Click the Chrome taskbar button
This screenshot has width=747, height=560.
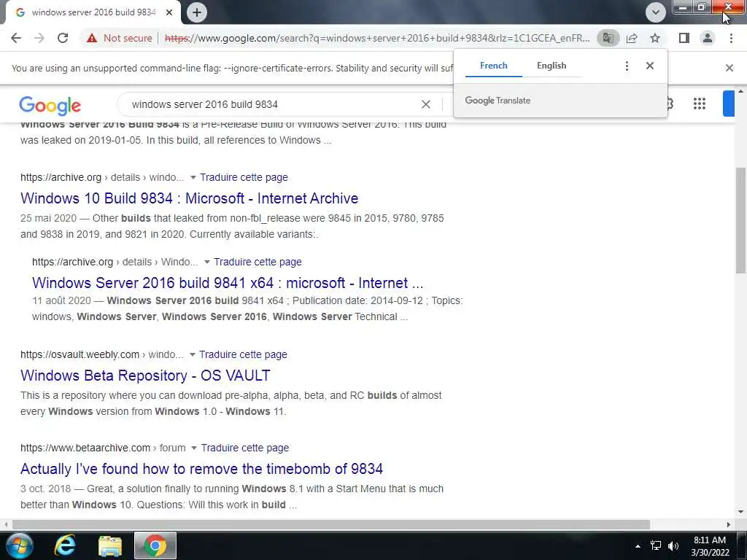coord(155,545)
